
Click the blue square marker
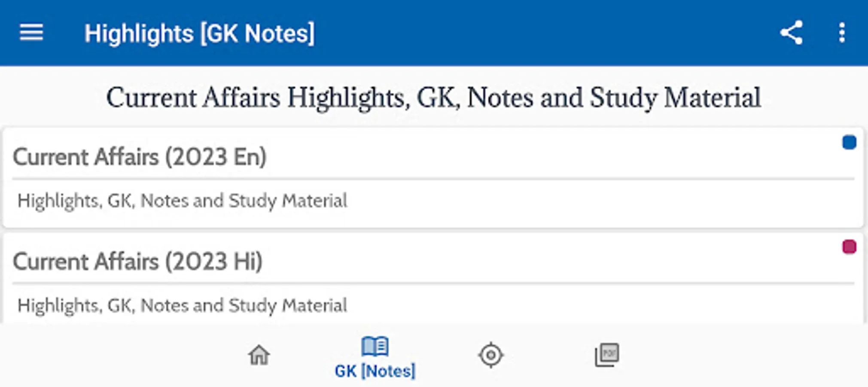click(849, 142)
